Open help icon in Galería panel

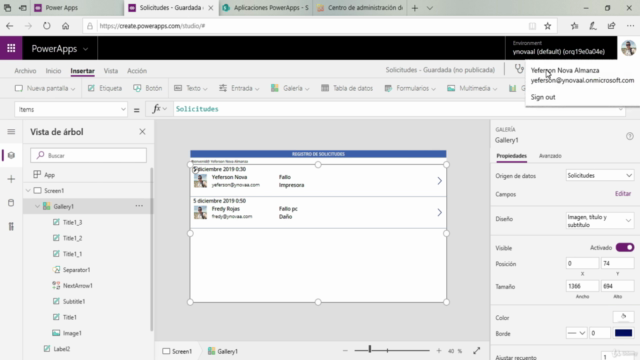coord(630,136)
